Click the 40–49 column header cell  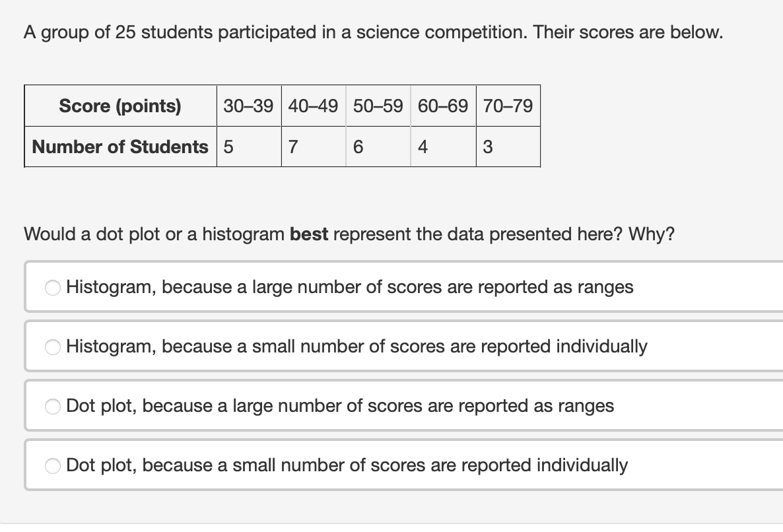click(313, 106)
